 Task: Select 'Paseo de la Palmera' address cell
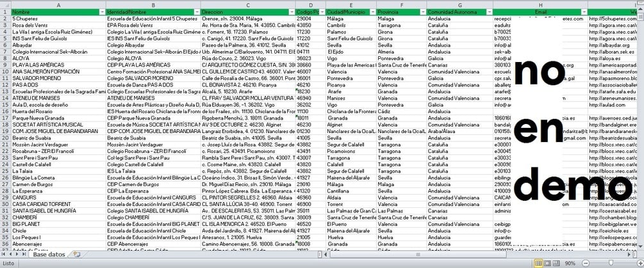(x=248, y=45)
